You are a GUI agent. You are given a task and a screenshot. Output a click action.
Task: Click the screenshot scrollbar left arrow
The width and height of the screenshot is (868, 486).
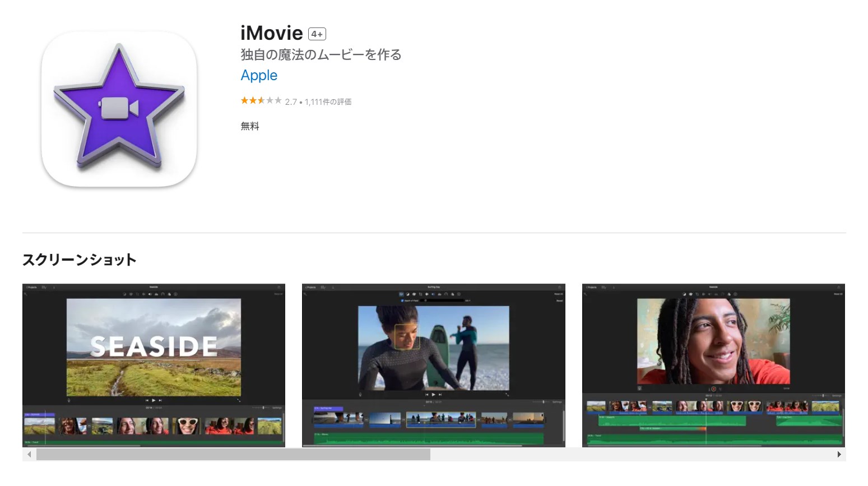(29, 455)
